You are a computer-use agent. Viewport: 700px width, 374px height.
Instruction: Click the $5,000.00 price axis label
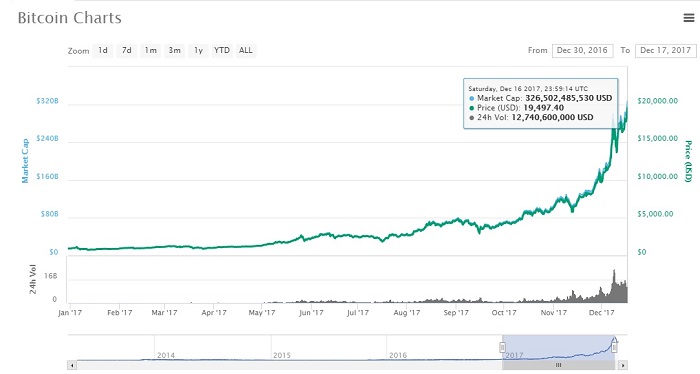pos(655,214)
